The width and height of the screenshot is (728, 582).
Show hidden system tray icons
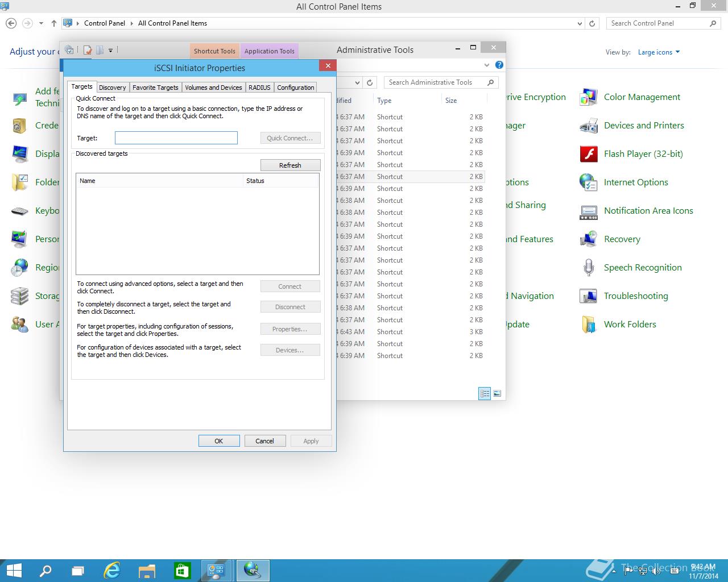pyautogui.click(x=614, y=571)
